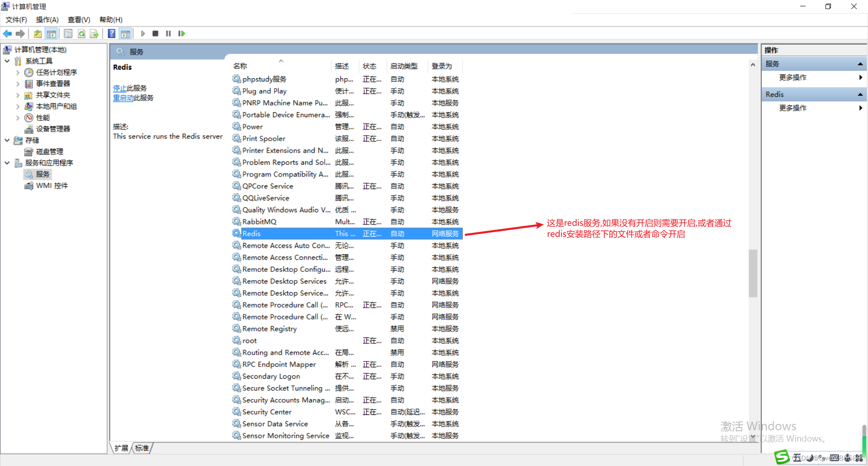Expand the 性能 node chevron
Screen dimensions: 868x466
(18, 118)
